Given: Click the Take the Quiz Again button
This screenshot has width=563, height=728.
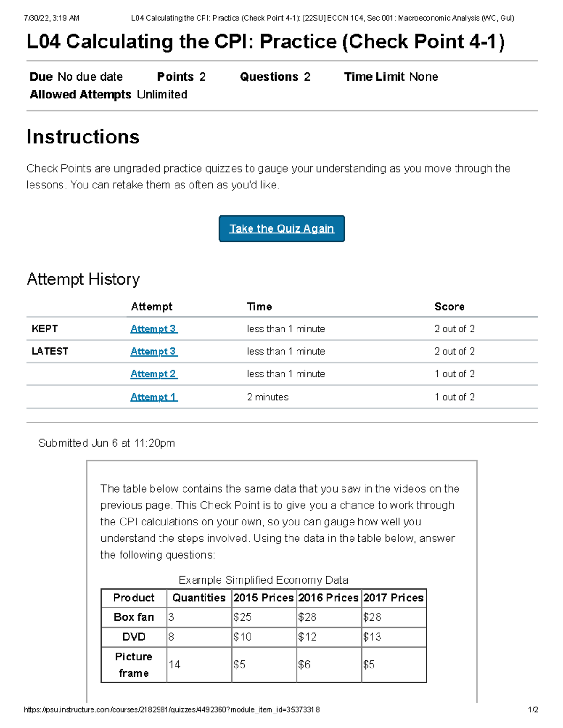Looking at the screenshot, I should tap(281, 228).
